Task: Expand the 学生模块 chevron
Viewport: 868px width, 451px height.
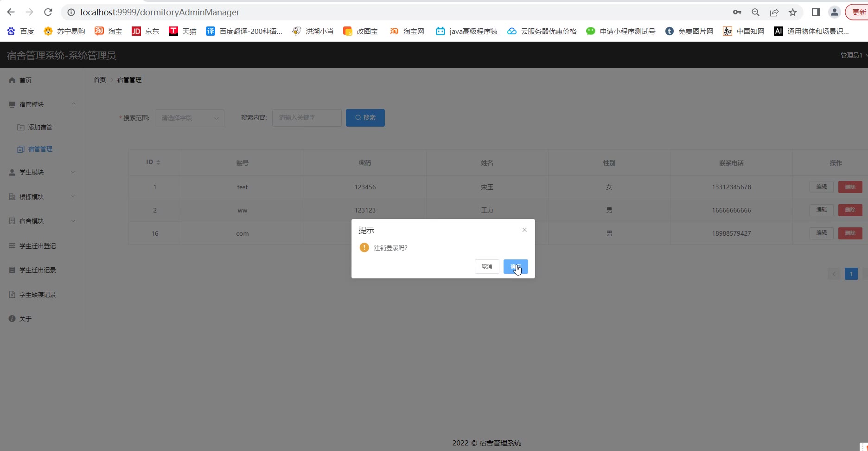Action: click(x=73, y=172)
